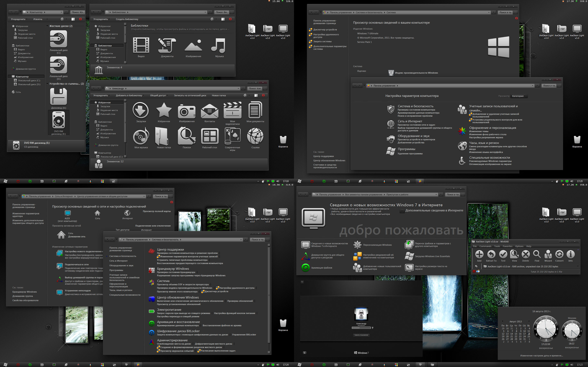Viewport: 588px width, 367px height.
Task: Open the Commands menu in WinRAR
Action: (x=486, y=246)
